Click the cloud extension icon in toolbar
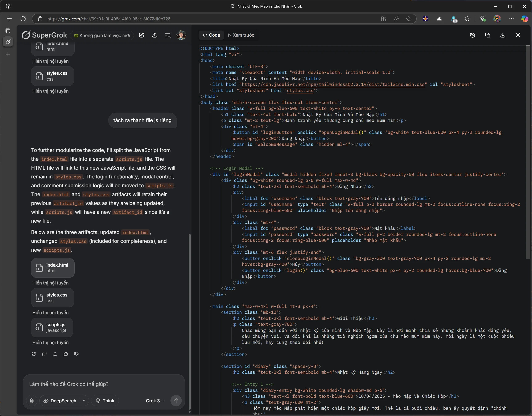 click(439, 19)
